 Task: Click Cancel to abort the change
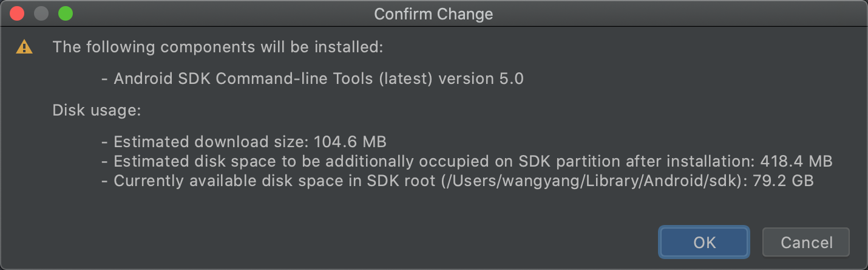pyautogui.click(x=806, y=242)
